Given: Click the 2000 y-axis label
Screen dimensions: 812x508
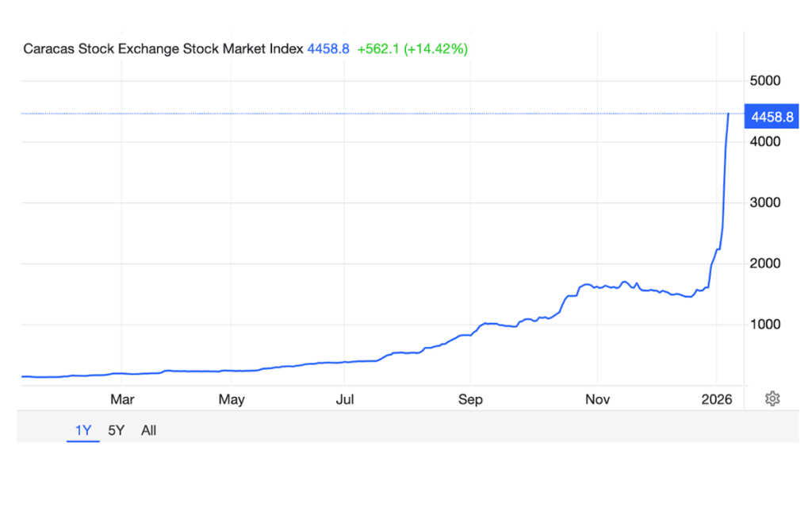Looking at the screenshot, I should 765,264.
